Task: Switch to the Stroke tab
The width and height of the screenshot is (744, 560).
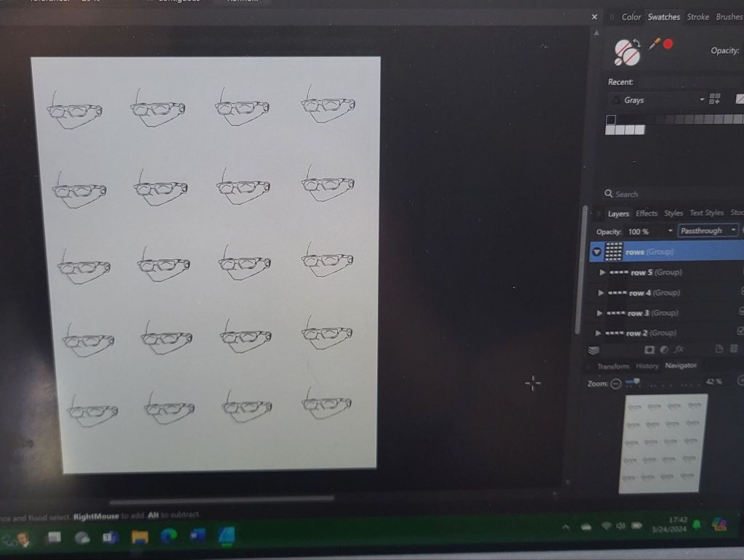Action: [x=697, y=17]
